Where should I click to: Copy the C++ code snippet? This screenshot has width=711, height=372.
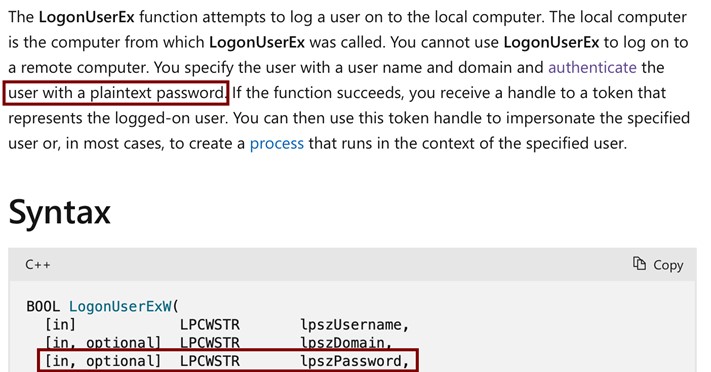point(658,264)
